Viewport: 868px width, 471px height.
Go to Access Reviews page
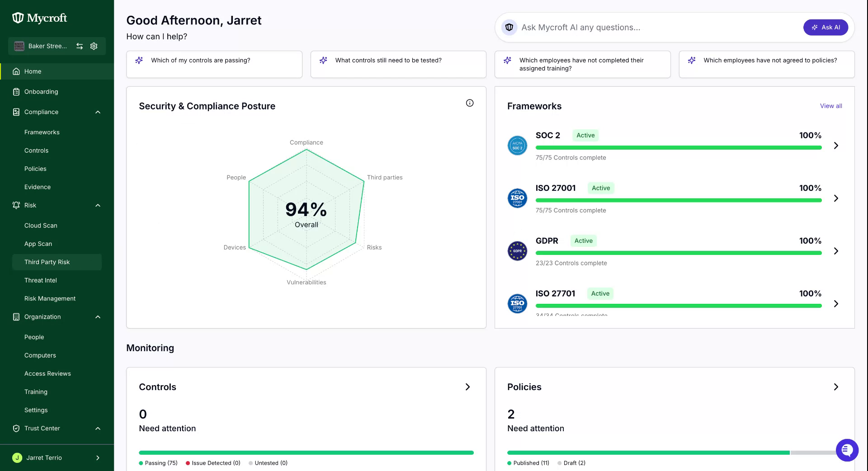47,374
